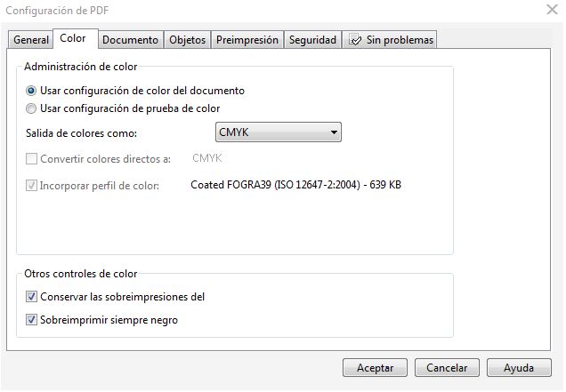Open Ayuda help button
Screen dimensions: 566x392
[519, 367]
